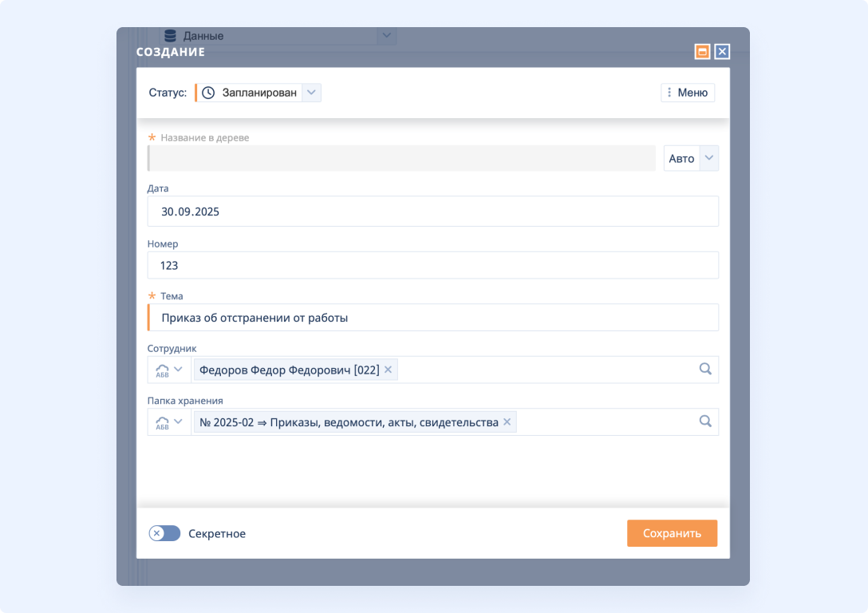Screen dimensions: 868x613
Task: Open the Меню options
Action: (687, 93)
